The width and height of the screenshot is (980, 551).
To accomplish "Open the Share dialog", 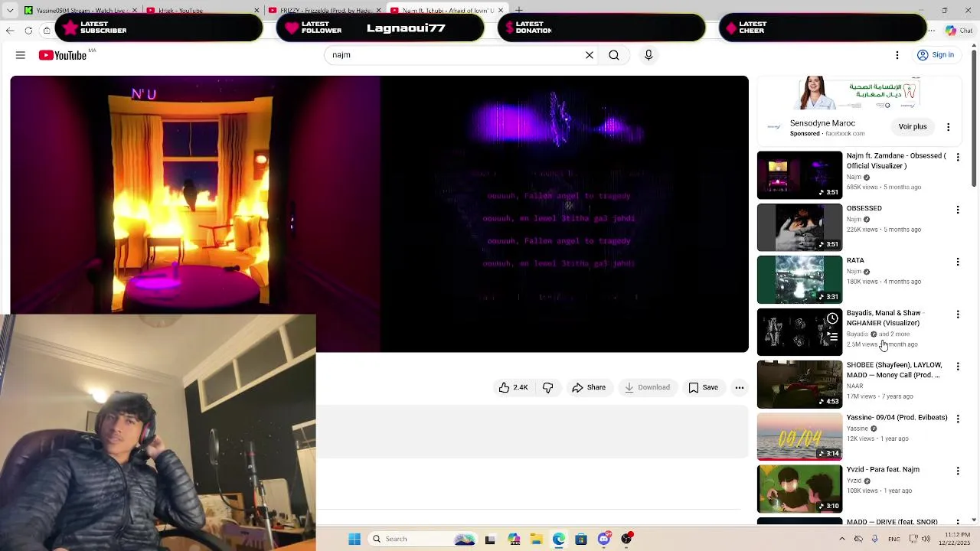I will click(589, 387).
